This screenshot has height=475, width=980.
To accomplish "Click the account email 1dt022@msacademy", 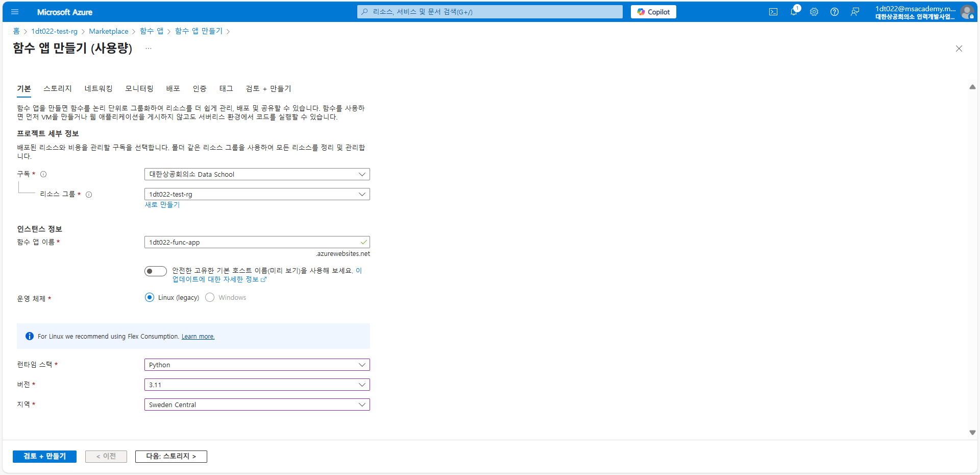I will point(916,9).
